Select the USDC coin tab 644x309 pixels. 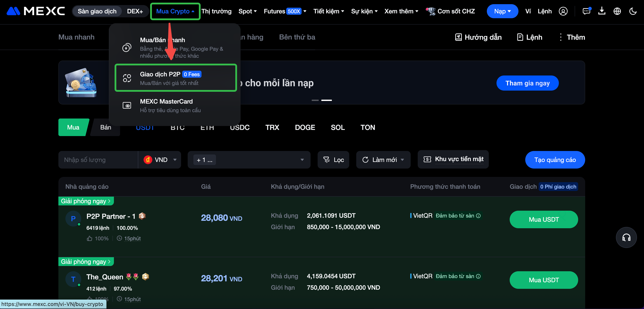239,128
